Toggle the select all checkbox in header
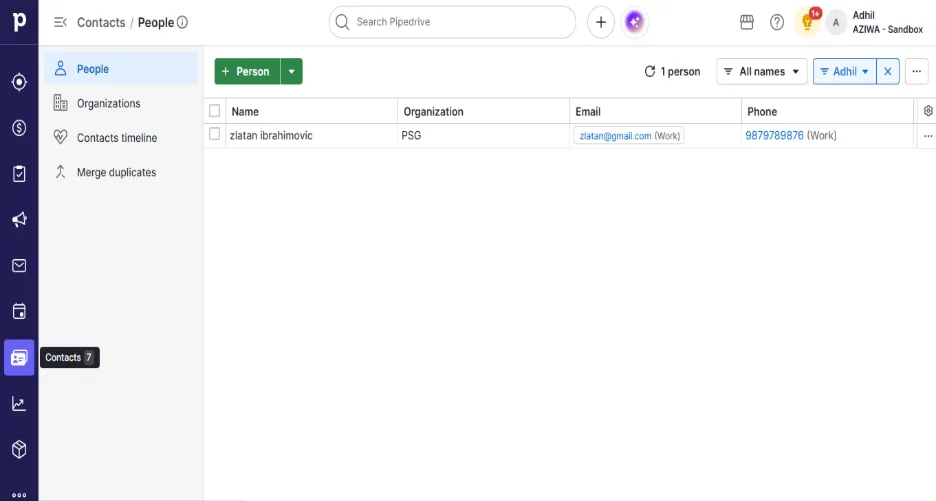 [x=215, y=111]
